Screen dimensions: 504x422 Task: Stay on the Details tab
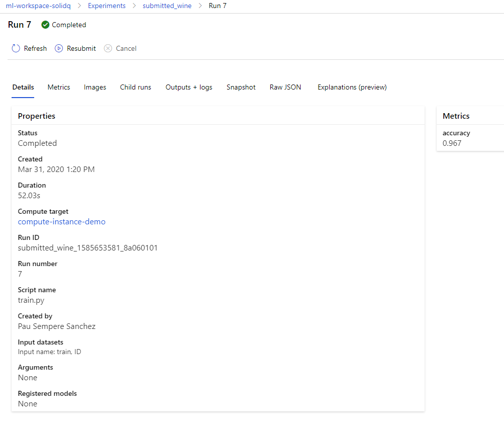(x=23, y=87)
